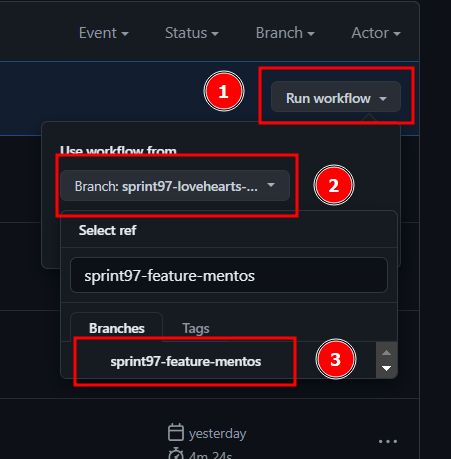Screen dimensions: 451x459
Task: Click the red step 3 marker
Action: click(336, 359)
